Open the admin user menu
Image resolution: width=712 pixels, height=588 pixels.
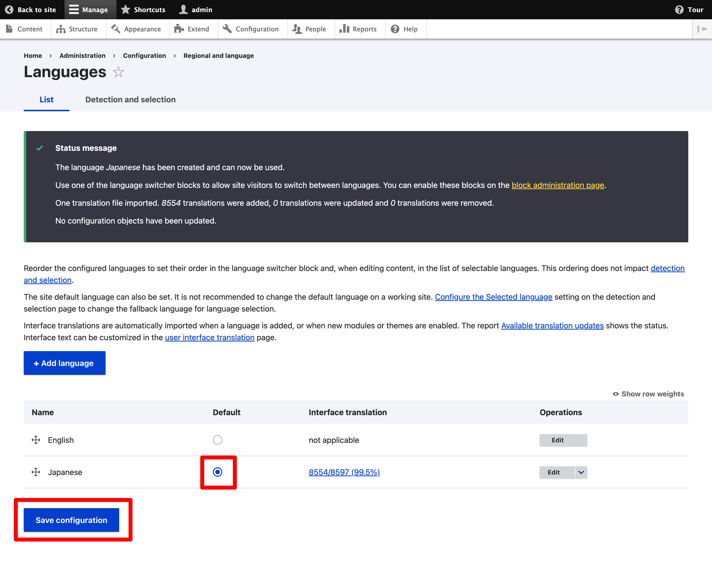click(196, 9)
